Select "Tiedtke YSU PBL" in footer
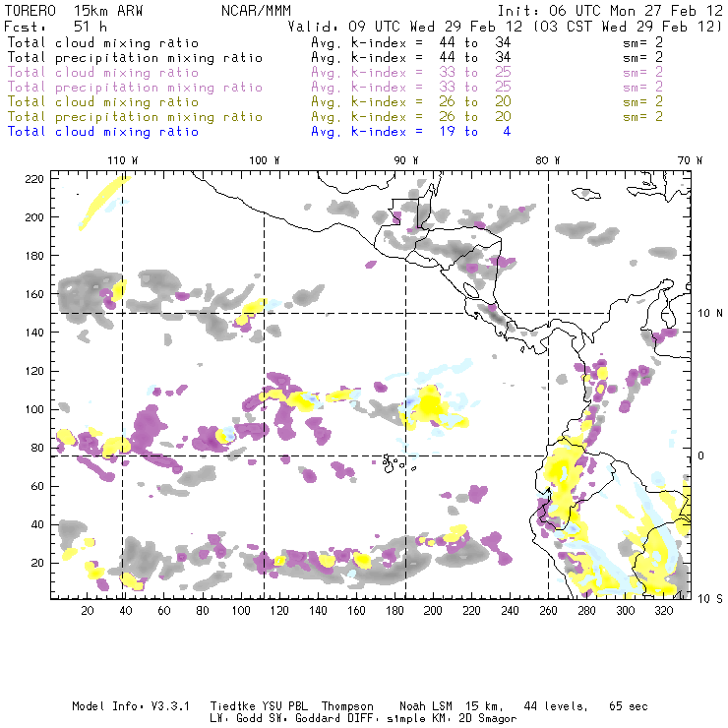Viewport: 728px width, 728px height. tap(259, 706)
